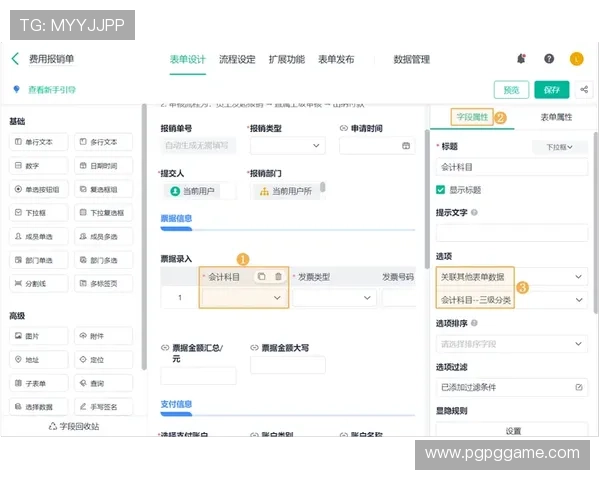Select the 支付信息 section tab
The height and width of the screenshot is (480, 600).
(x=176, y=404)
